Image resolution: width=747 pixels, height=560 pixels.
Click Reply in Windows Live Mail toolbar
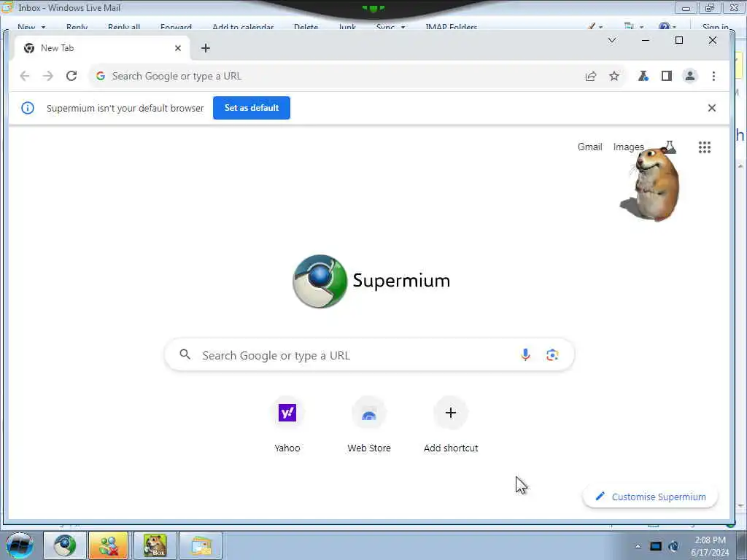(77, 28)
